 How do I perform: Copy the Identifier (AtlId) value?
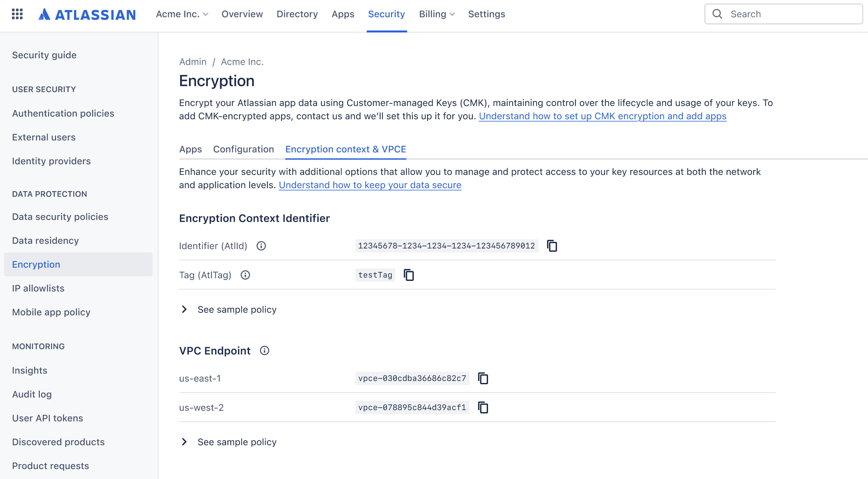[552, 246]
